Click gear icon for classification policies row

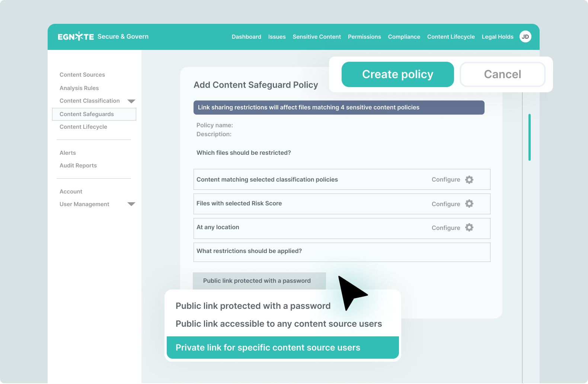469,180
